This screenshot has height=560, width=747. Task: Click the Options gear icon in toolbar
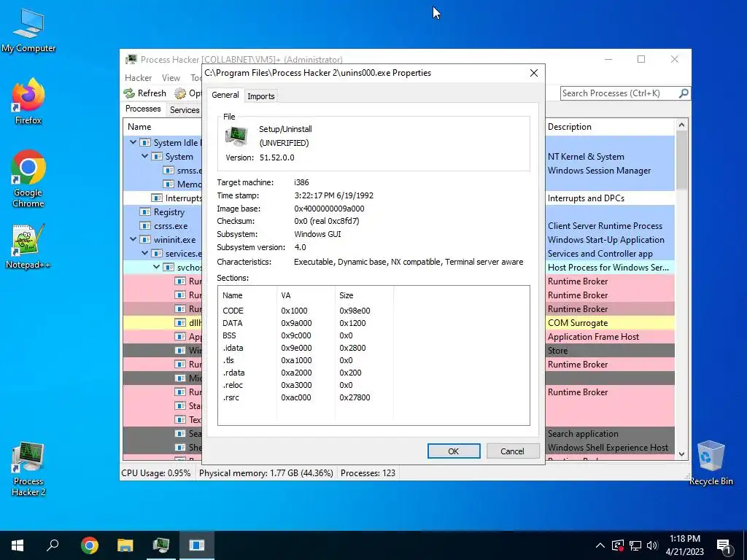180,93
